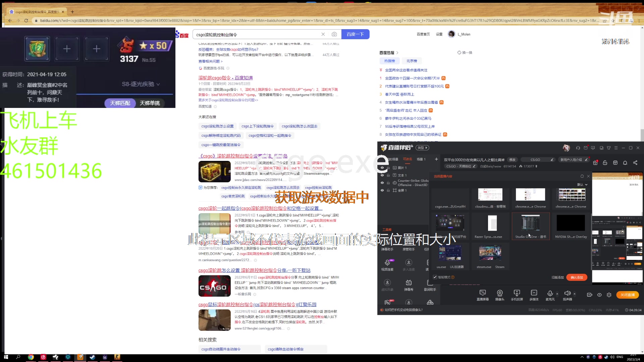The width and height of the screenshot is (644, 362).
Task: Select the 热搜榜 tab
Action: tap(389, 61)
